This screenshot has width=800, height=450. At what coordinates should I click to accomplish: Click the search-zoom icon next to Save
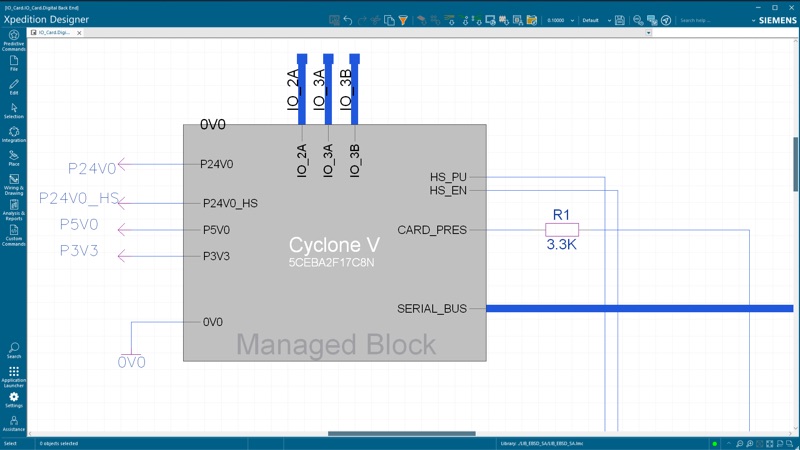(x=638, y=20)
